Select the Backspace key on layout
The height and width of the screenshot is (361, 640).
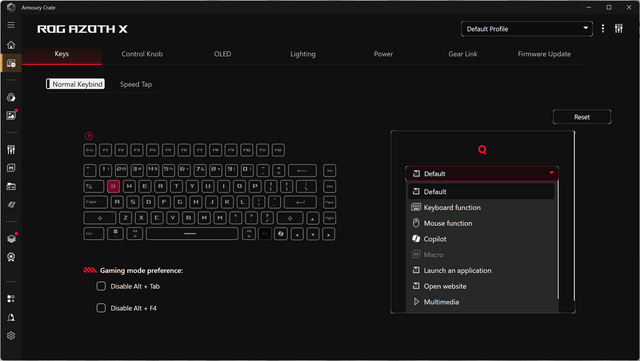[x=302, y=170]
